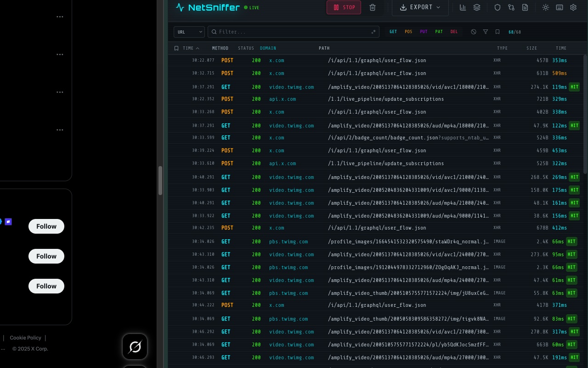Open the EXPORT dropdown
The height and width of the screenshot is (368, 588).
coord(420,7)
